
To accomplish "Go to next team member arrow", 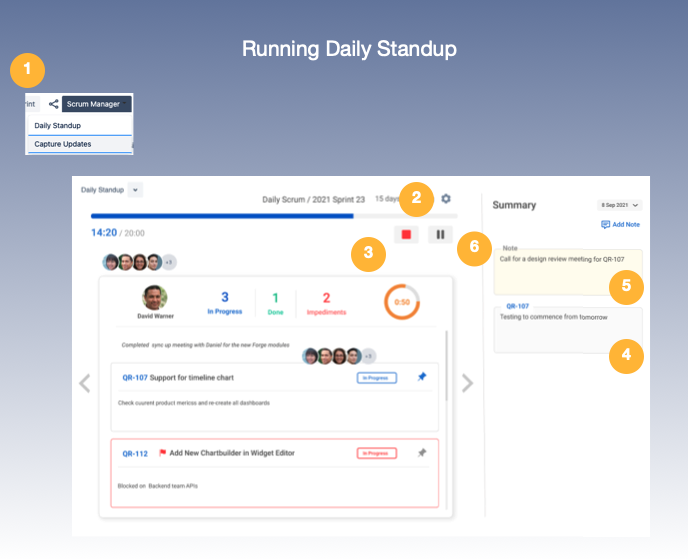I will pyautogui.click(x=466, y=383).
